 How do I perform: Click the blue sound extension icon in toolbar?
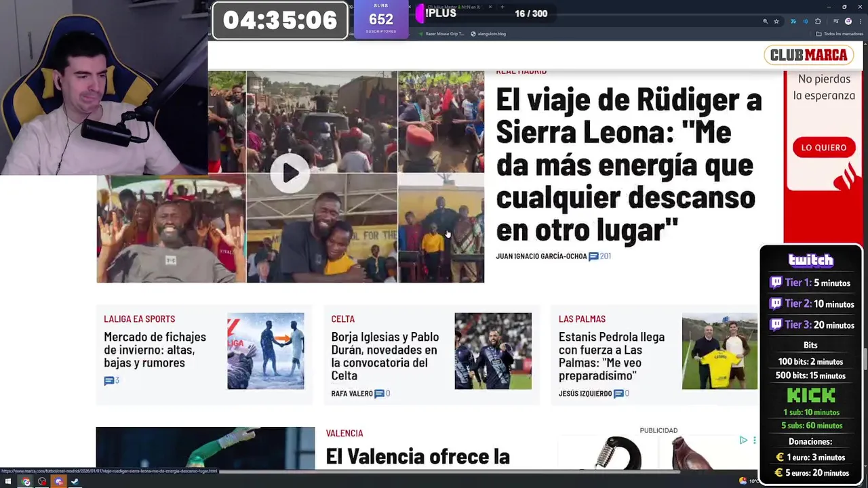pos(806,22)
